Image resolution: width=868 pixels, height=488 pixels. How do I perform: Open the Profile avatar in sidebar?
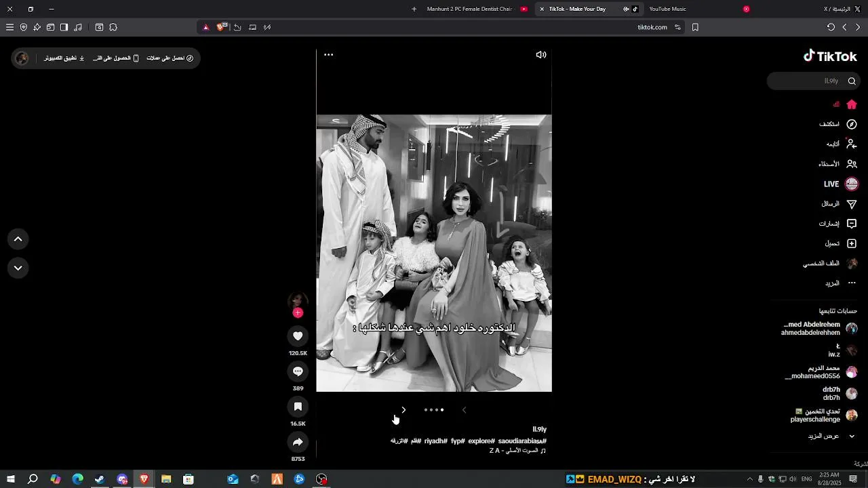point(852,263)
